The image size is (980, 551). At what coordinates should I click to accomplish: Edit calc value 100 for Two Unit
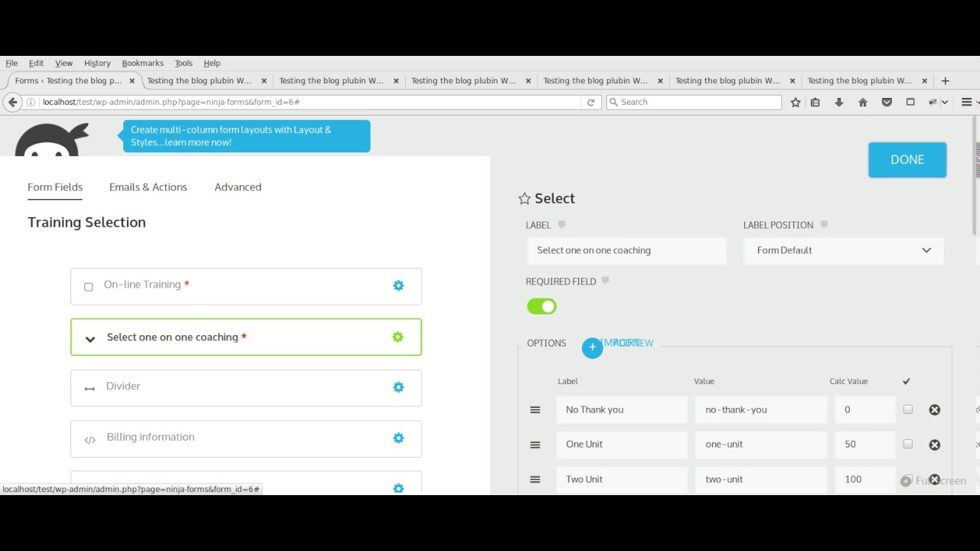tap(865, 480)
